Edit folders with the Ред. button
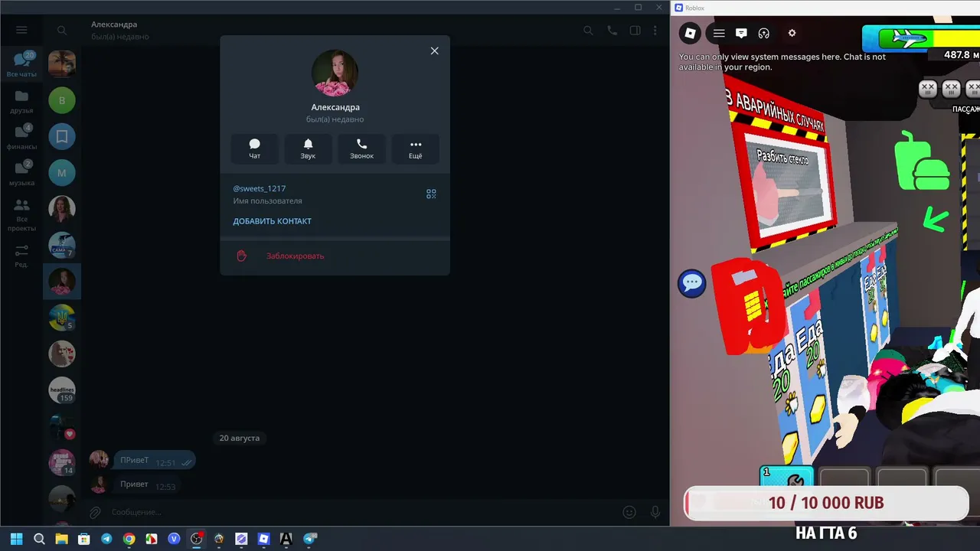 (21, 256)
